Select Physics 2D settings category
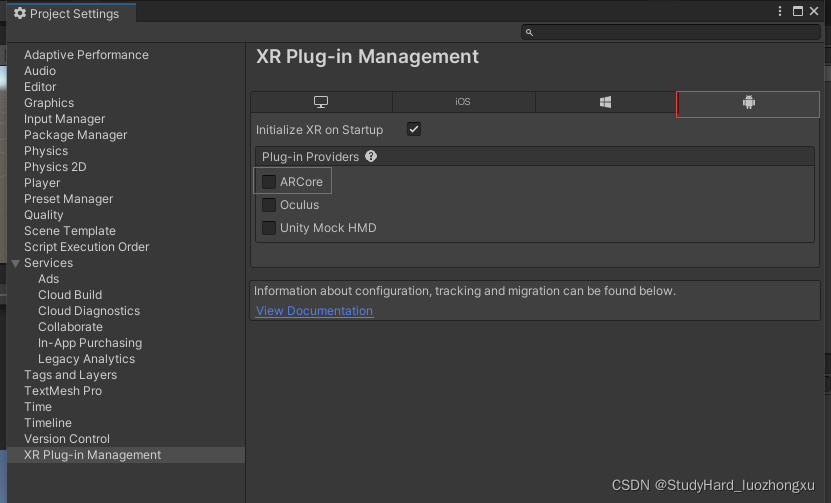 pyautogui.click(x=55, y=167)
